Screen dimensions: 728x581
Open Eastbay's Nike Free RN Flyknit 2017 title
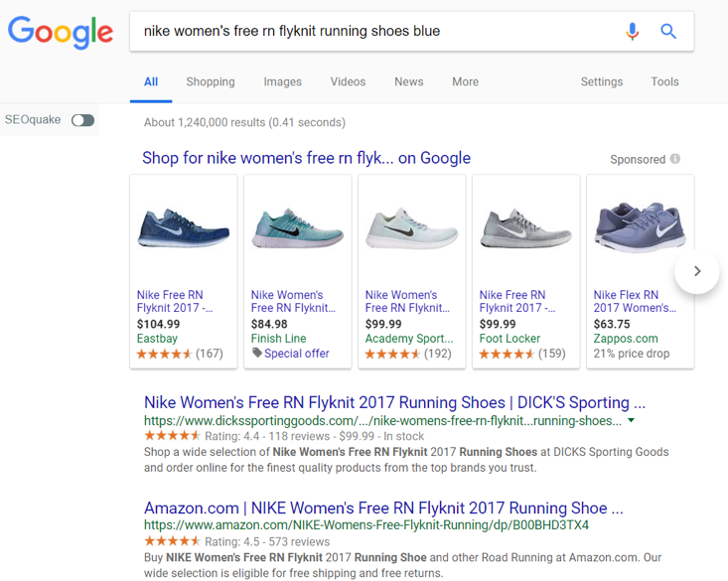[x=175, y=301]
